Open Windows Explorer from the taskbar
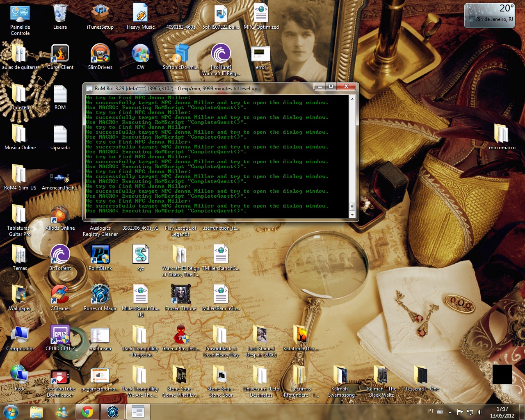Screen dimensions: 525x420 [37, 412]
